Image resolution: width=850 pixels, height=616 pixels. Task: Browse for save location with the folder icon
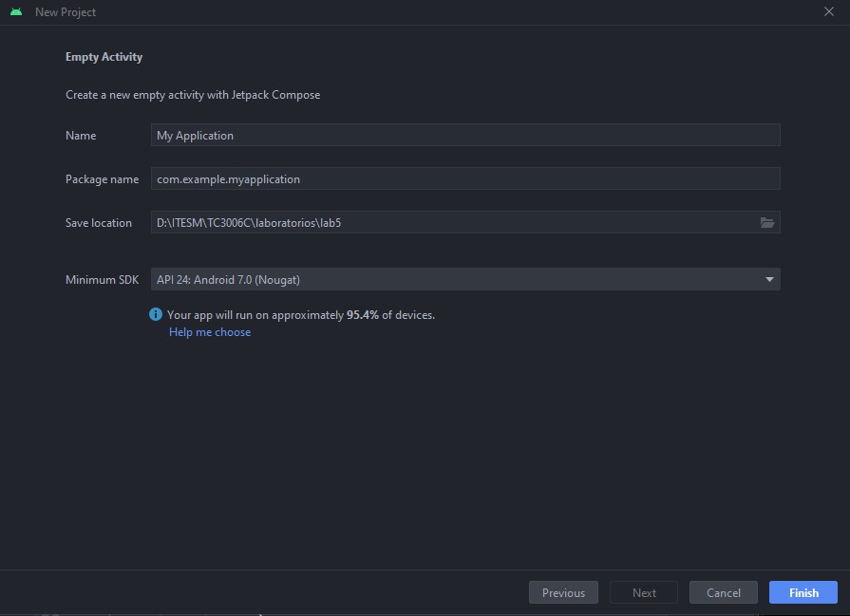point(767,223)
